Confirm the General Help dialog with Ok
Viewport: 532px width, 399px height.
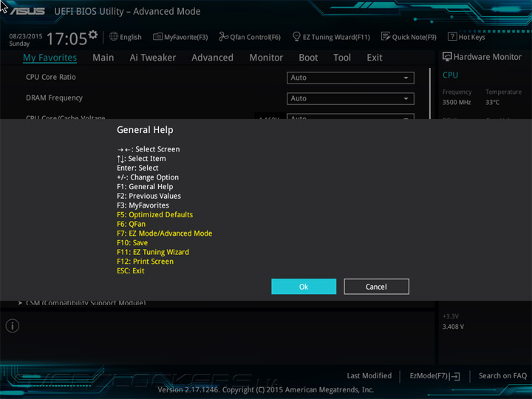(304, 287)
